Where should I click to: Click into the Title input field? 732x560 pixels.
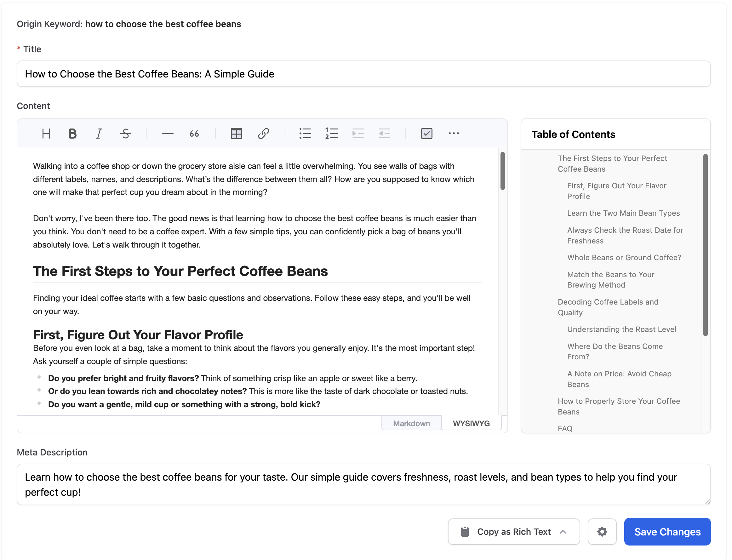click(x=363, y=74)
